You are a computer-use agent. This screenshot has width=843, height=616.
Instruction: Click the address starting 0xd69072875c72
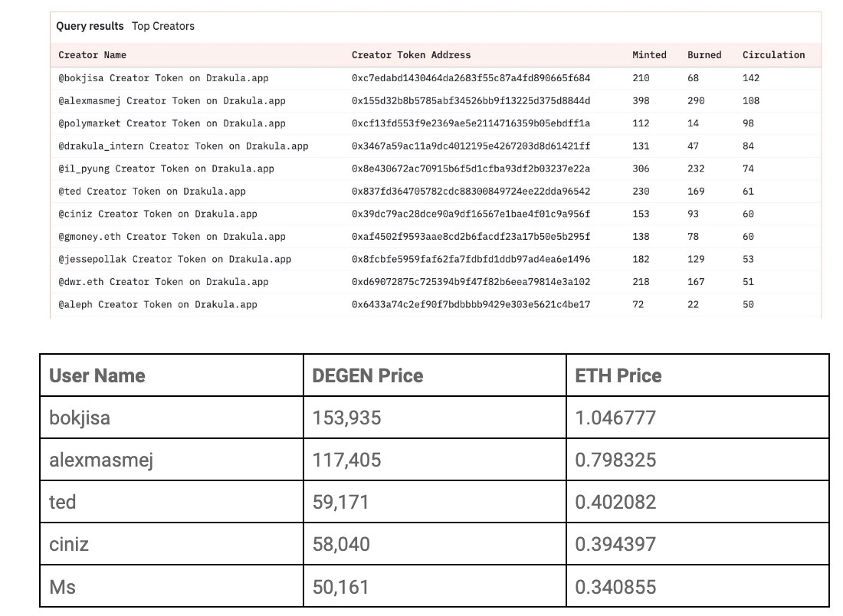point(471,281)
